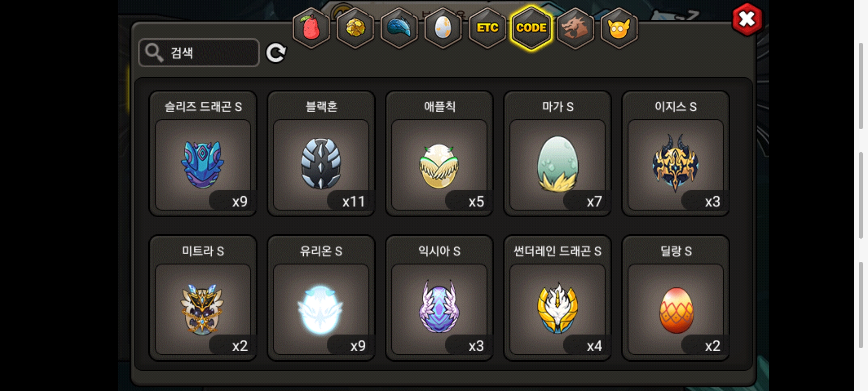Screen dimensions: 868x391
Task: Select the gold nugget category icon
Action: pos(355,28)
